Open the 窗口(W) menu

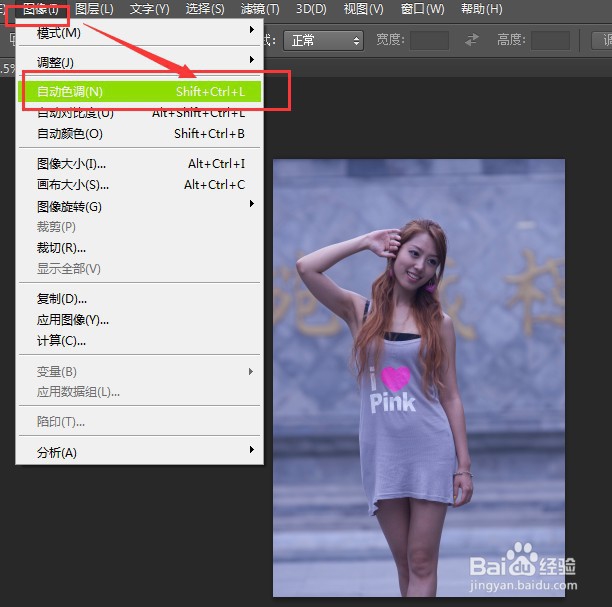[x=423, y=9]
